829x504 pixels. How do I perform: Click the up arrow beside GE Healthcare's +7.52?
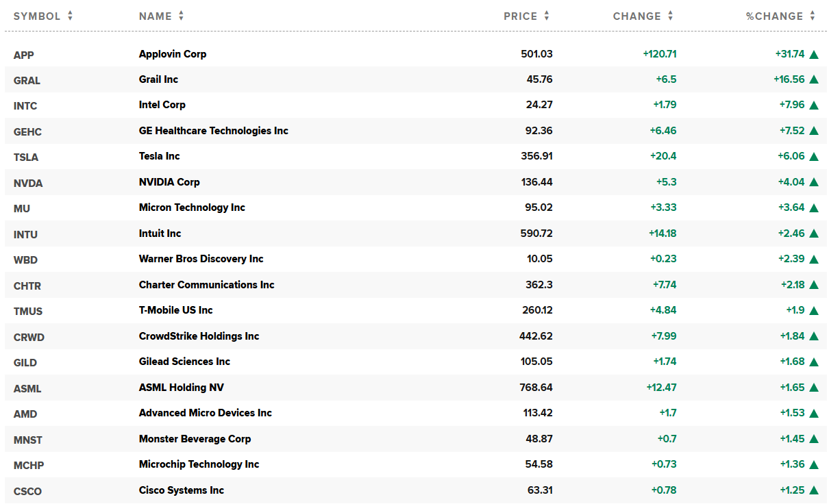(814, 131)
